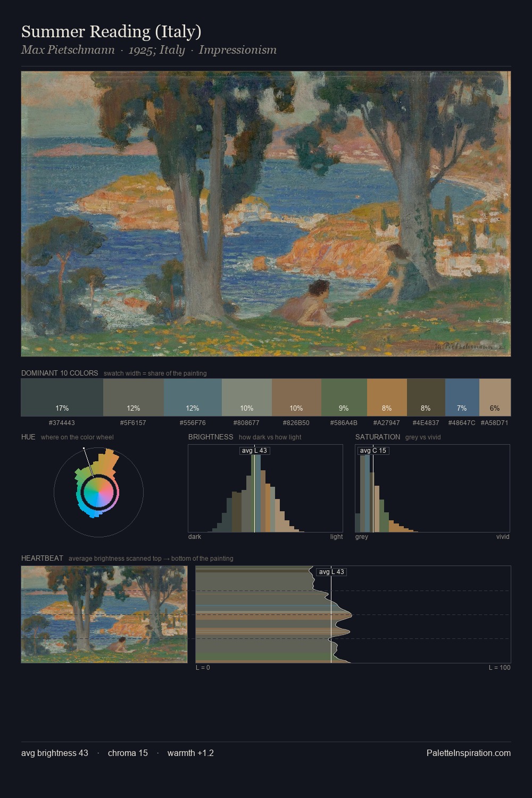Click the hue color wheel
Image resolution: width=532 pixels, height=798 pixels.
98,493
